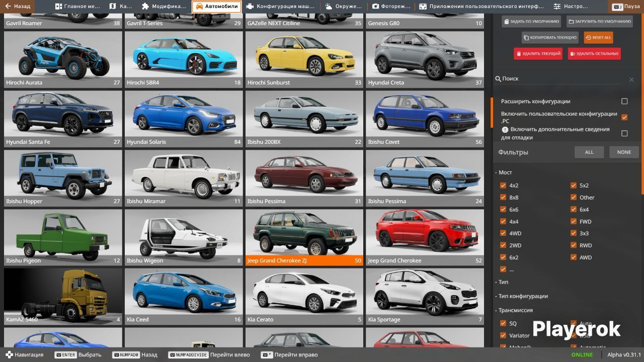Uncheck the 5x2 filter checkbox
644x362 pixels.
574,186
